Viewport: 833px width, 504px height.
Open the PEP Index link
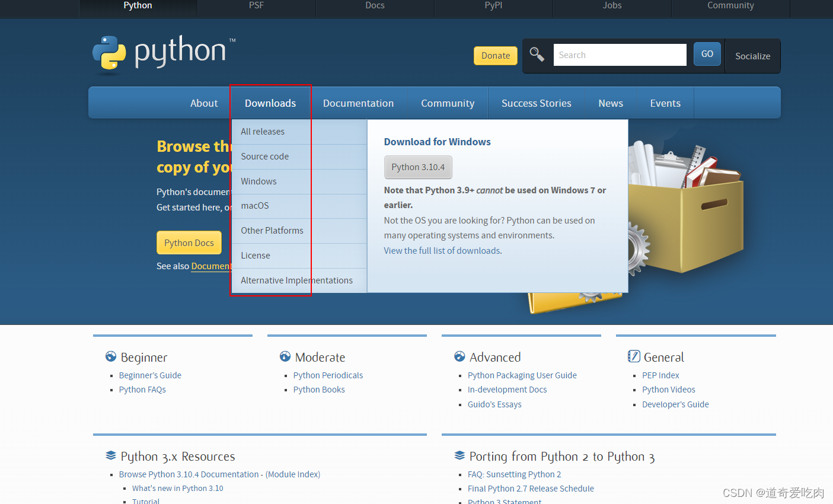(x=660, y=375)
